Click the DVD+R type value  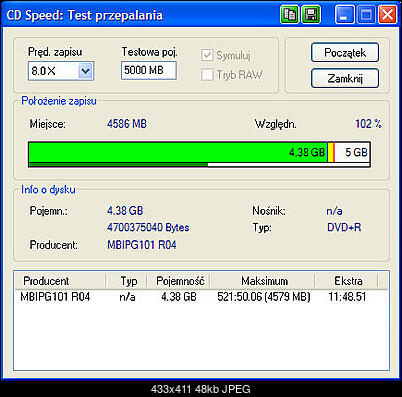tap(344, 227)
